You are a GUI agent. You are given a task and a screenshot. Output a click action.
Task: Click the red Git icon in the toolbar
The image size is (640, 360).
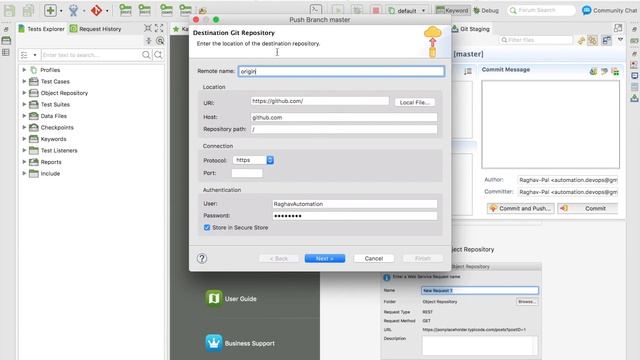pyautogui.click(x=96, y=10)
